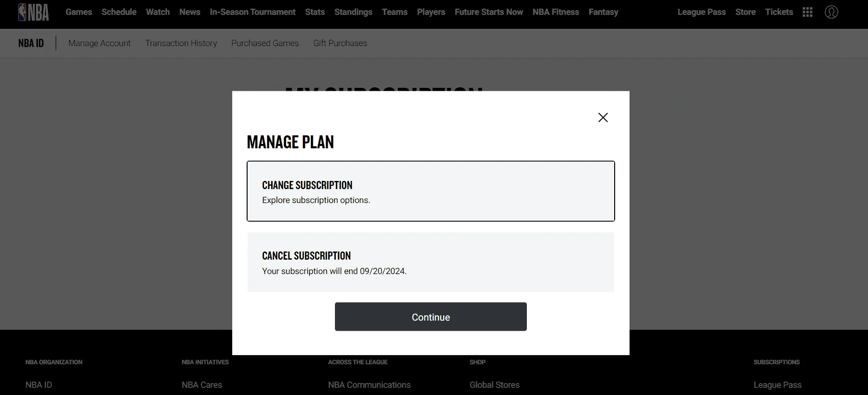The height and width of the screenshot is (395, 868).
Task: Switch to Manage Account tab
Action: (x=99, y=43)
